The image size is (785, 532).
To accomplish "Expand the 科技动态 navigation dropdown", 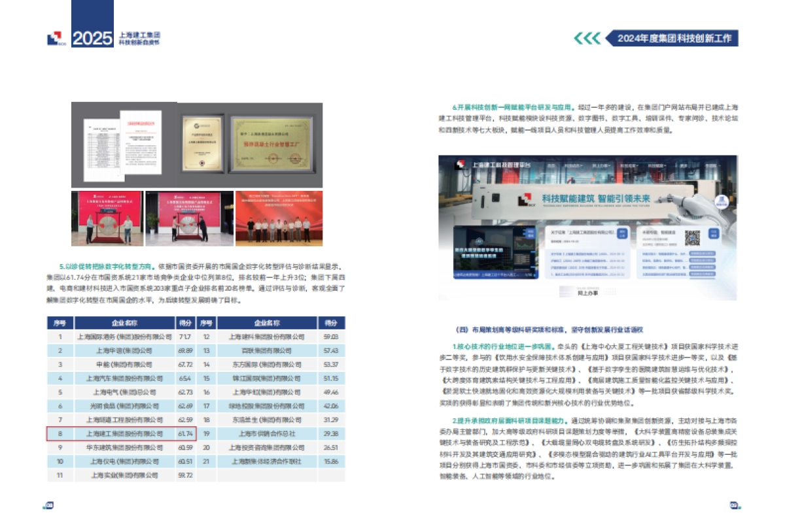I will pos(574,165).
